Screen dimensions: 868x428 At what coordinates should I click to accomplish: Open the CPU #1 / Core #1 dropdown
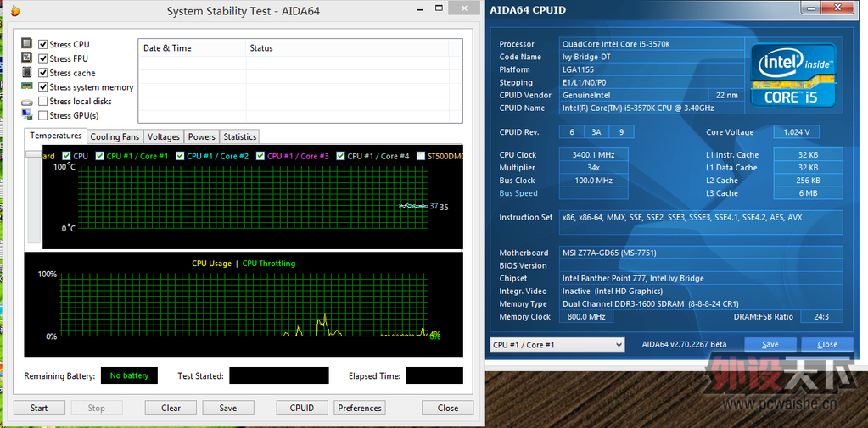coord(557,344)
